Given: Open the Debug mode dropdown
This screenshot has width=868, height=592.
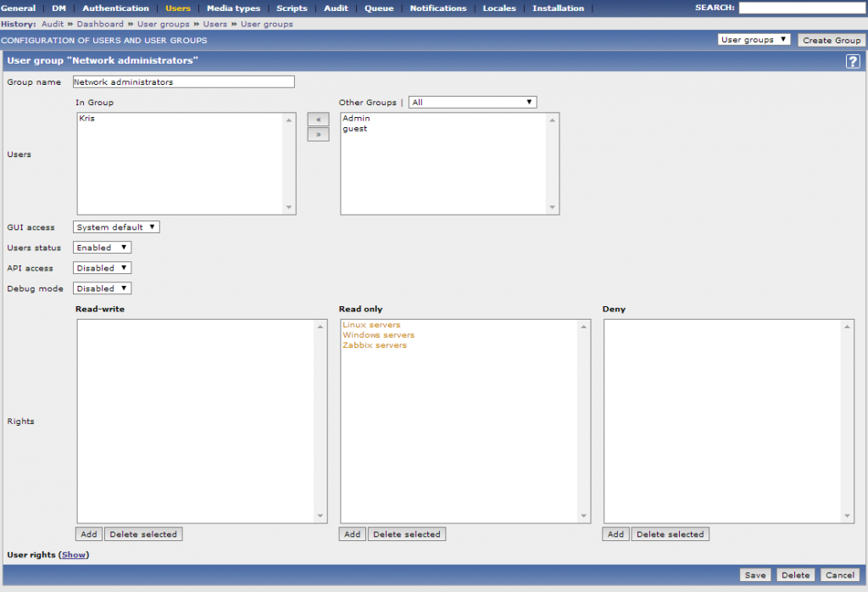Looking at the screenshot, I should (102, 288).
